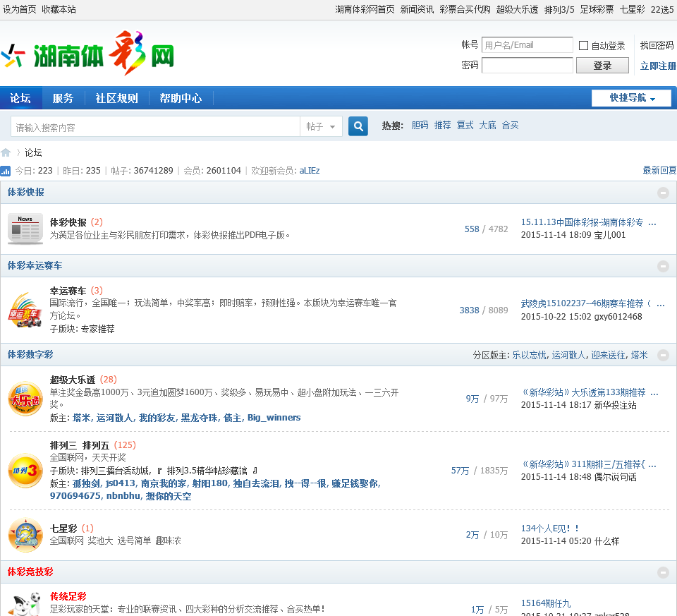
Task: Collapse the 体彩幸运赛车 section
Action: click(x=663, y=266)
